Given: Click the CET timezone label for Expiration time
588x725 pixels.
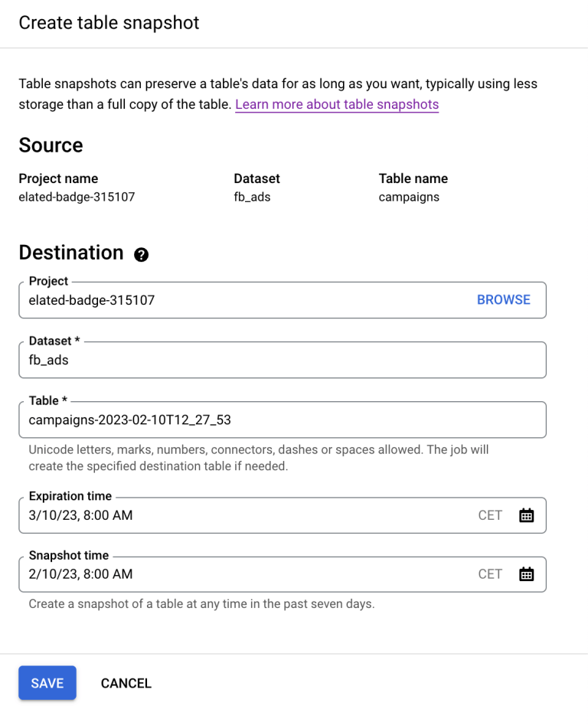Looking at the screenshot, I should pyautogui.click(x=489, y=515).
